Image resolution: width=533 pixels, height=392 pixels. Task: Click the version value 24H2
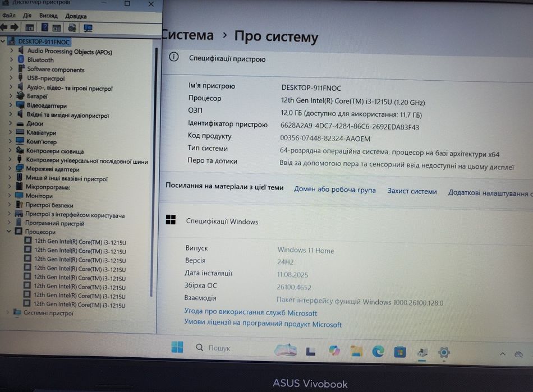285,262
